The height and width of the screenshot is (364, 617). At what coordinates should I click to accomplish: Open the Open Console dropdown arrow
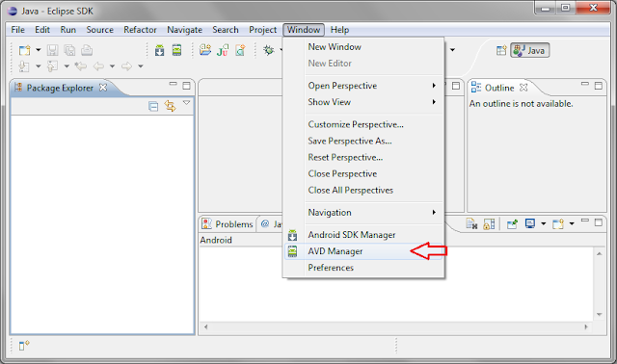[572, 223]
